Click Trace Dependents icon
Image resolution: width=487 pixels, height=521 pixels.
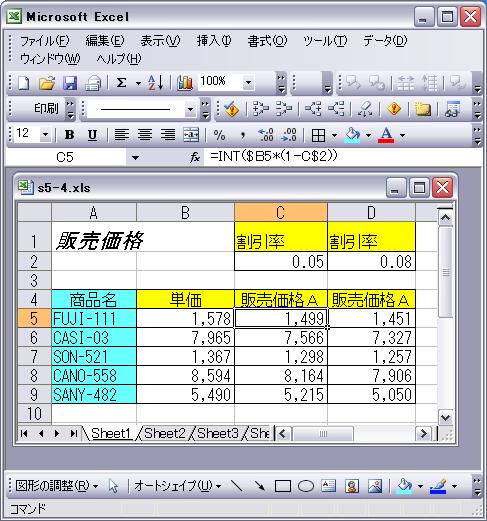pyautogui.click(x=313, y=109)
